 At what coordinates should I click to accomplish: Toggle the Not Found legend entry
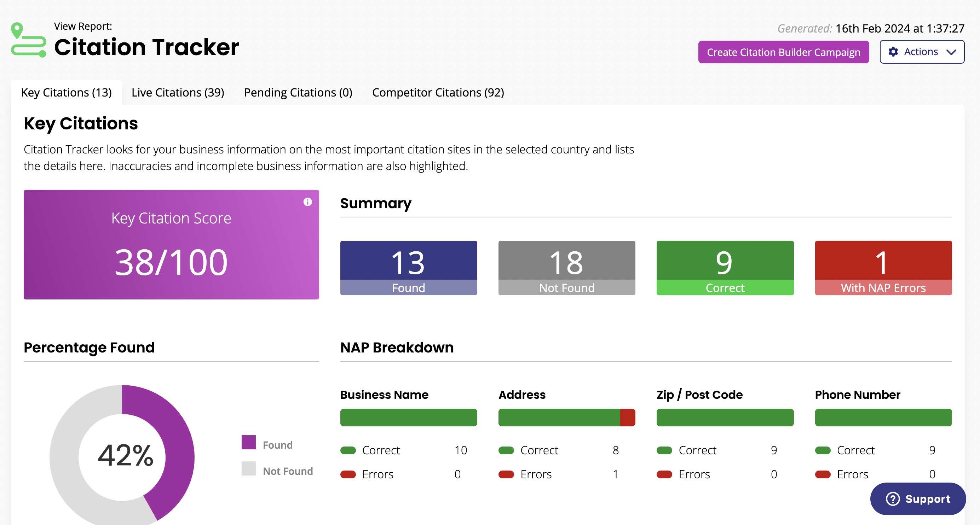coord(277,470)
